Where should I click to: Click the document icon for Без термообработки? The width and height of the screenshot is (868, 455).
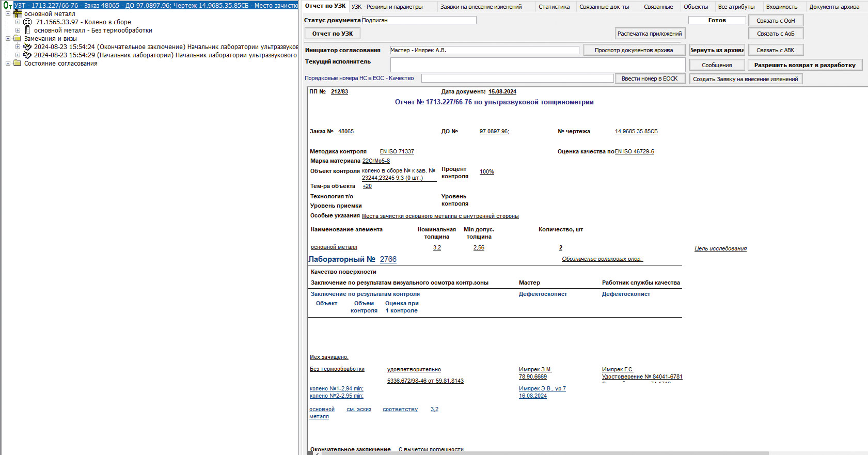coord(27,30)
